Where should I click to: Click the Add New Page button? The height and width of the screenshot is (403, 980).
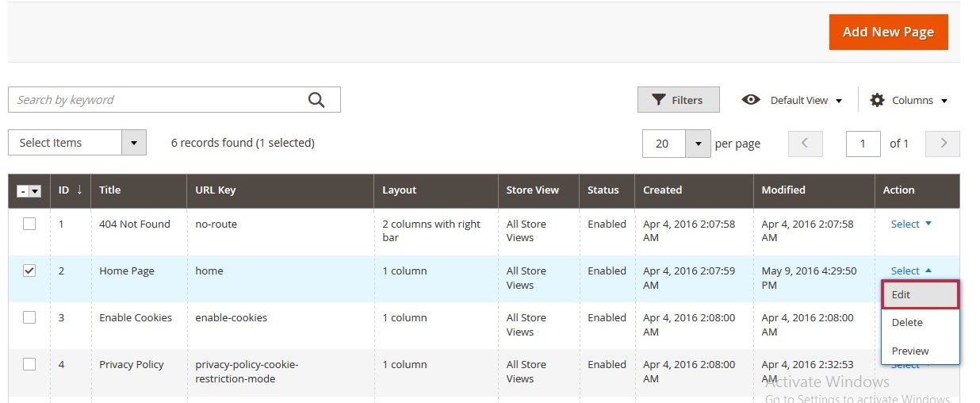click(888, 32)
